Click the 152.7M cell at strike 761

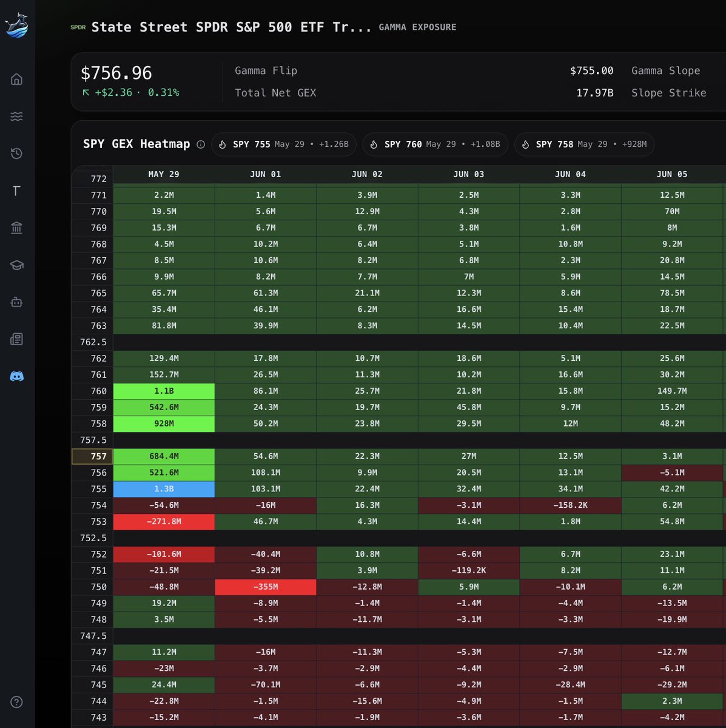click(164, 375)
